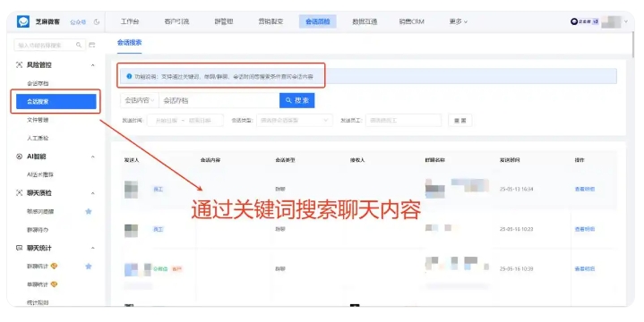Open the 工作台 navigation tab
The image size is (644, 322).
[x=129, y=21]
